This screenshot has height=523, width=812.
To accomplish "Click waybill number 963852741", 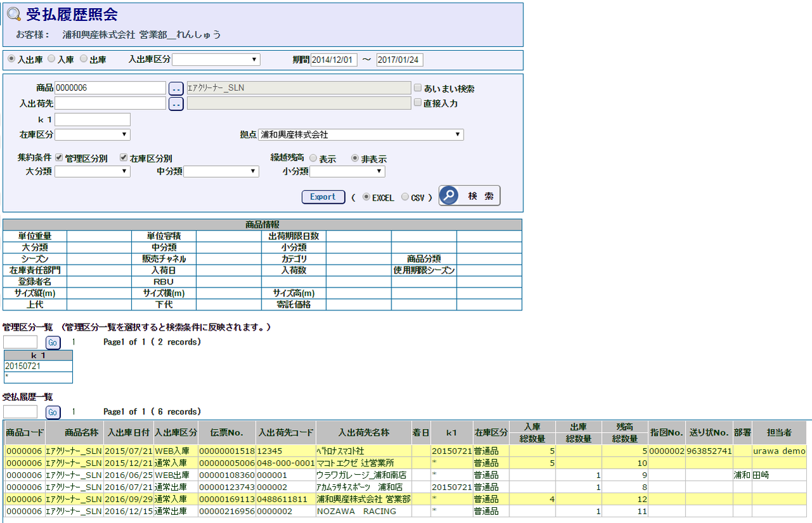I will point(709,451).
